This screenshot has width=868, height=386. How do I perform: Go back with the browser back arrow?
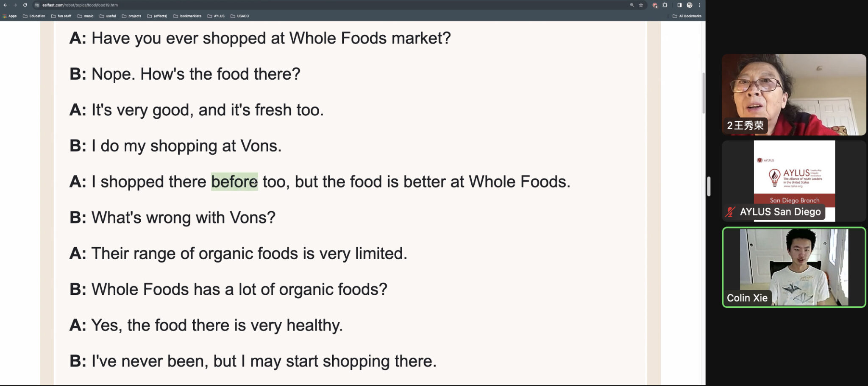5,5
